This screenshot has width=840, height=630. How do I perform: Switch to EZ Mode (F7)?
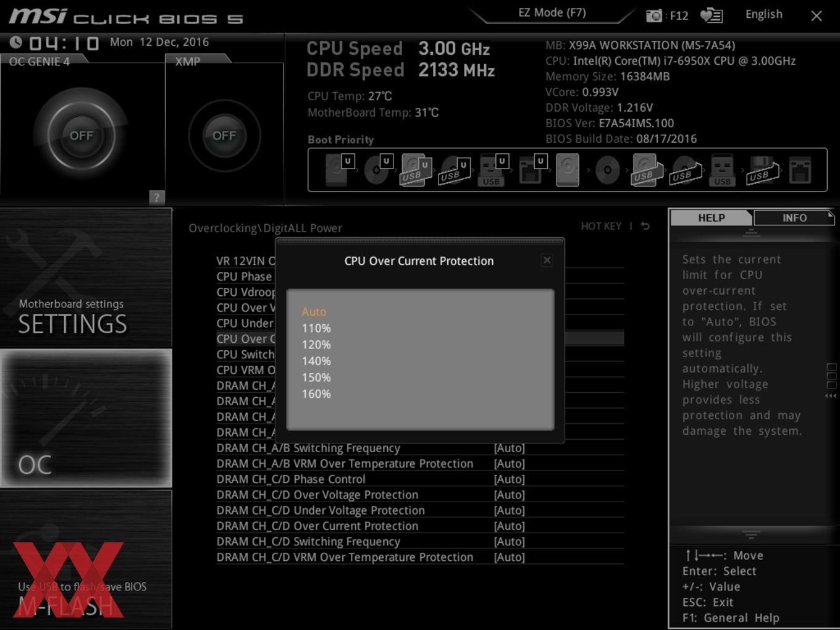point(552,13)
